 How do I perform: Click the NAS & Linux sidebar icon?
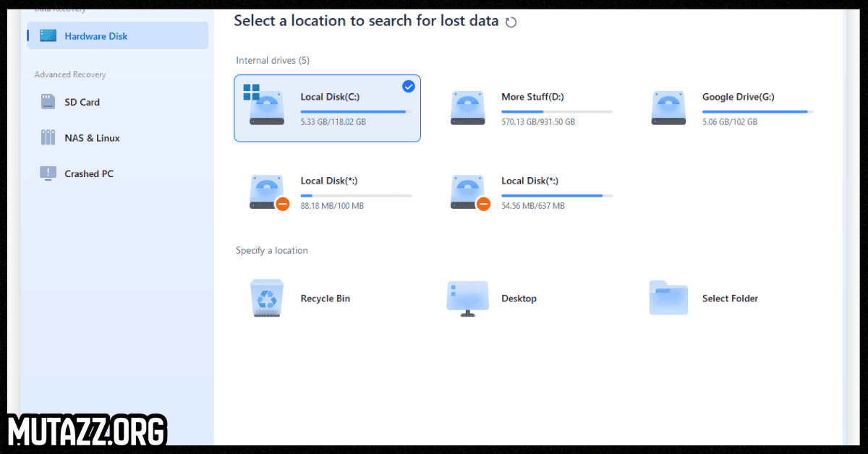point(48,137)
